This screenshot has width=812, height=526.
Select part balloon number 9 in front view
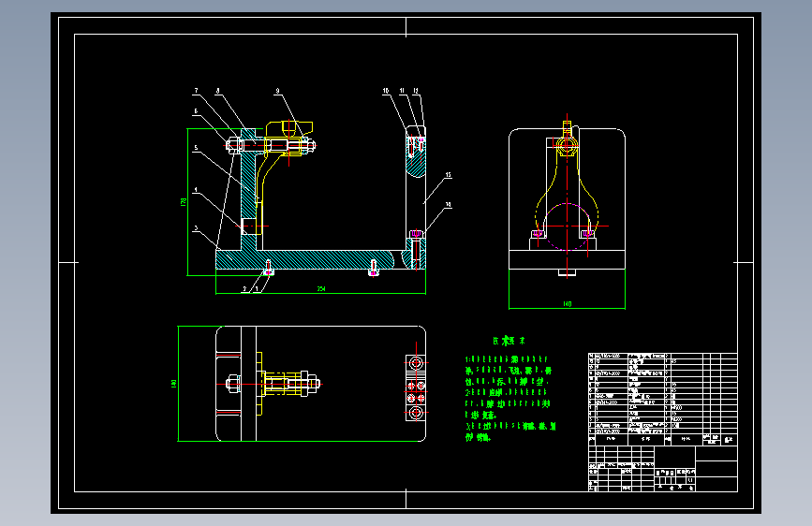click(277, 91)
